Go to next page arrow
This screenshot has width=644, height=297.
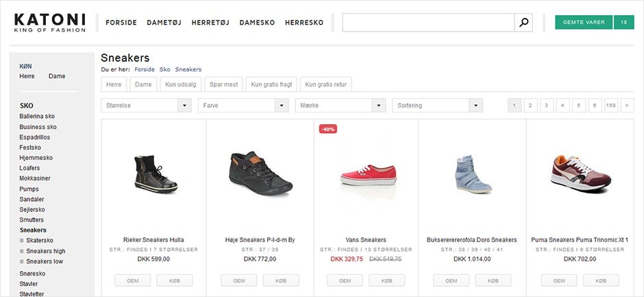(626, 106)
